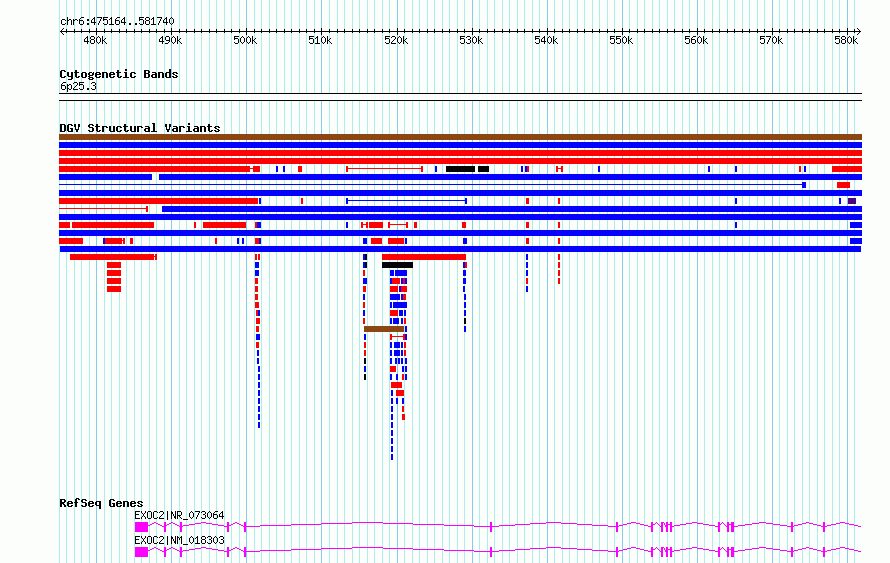Click the 490k ruler label
This screenshot has height=563, width=890.
click(170, 41)
